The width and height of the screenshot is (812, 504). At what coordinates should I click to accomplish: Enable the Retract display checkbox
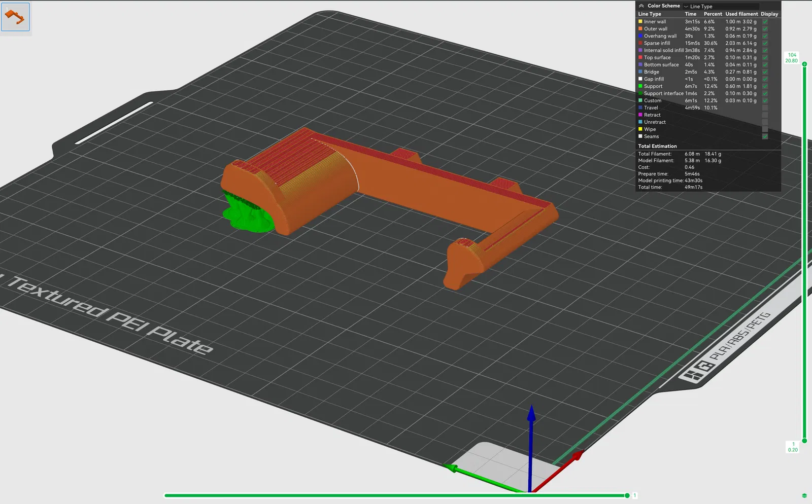point(765,115)
